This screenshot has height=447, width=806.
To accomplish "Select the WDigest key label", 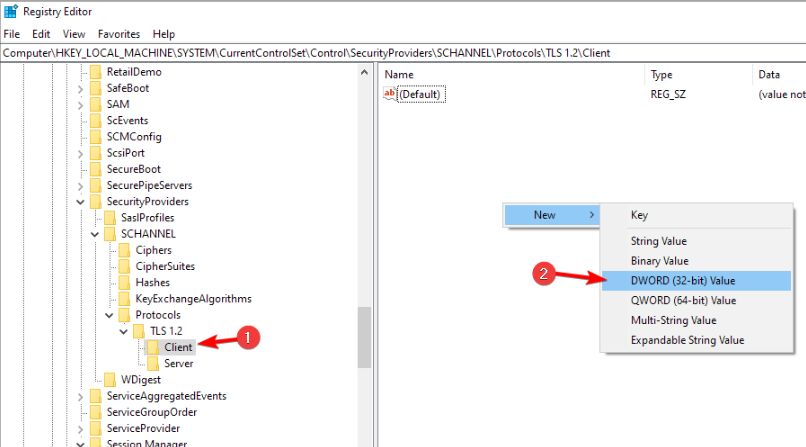I will [x=141, y=380].
